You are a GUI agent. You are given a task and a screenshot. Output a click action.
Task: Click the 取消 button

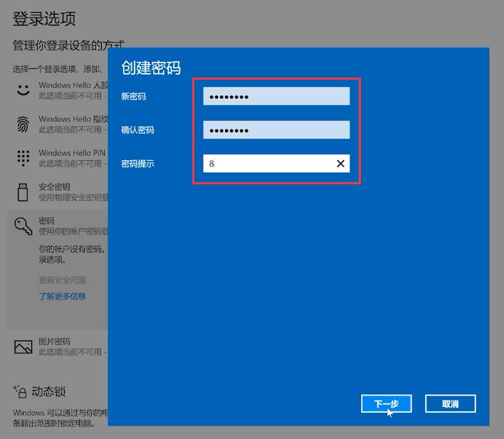coord(450,403)
